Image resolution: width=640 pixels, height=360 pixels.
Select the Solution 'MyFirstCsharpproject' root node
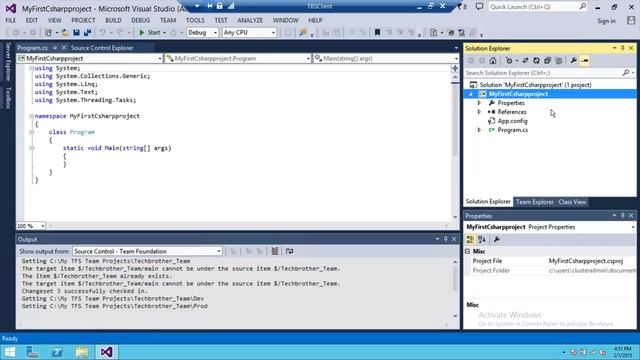[x=535, y=85]
